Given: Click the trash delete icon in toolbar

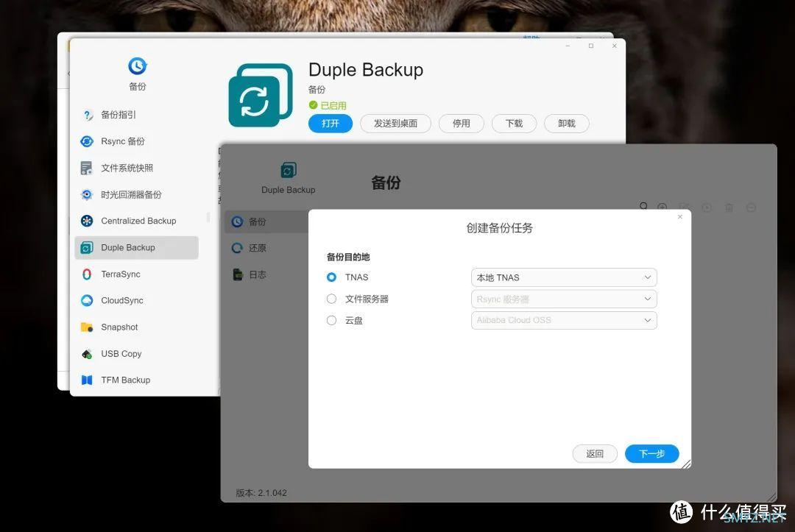Looking at the screenshot, I should 729,208.
